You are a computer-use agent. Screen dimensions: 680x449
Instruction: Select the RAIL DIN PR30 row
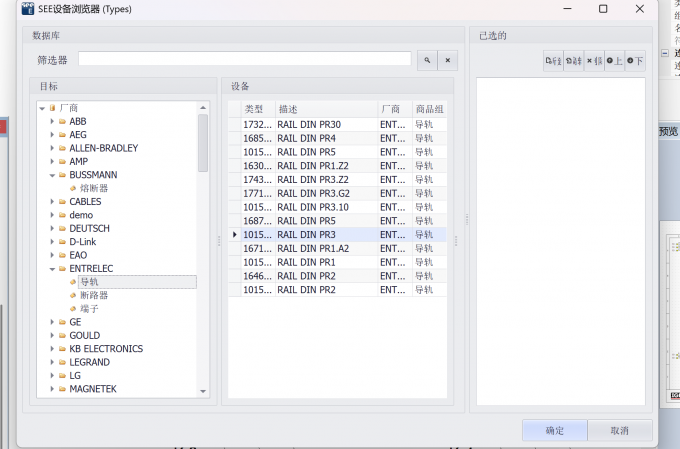tap(337, 125)
